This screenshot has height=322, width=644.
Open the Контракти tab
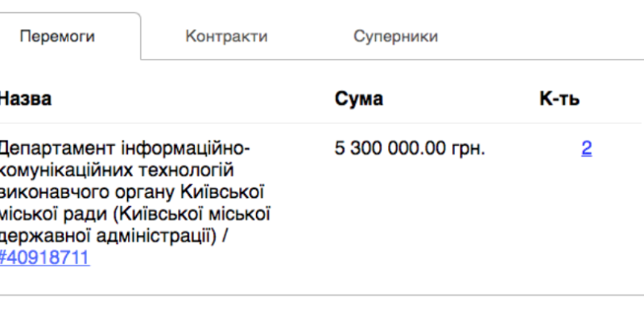[x=226, y=36]
